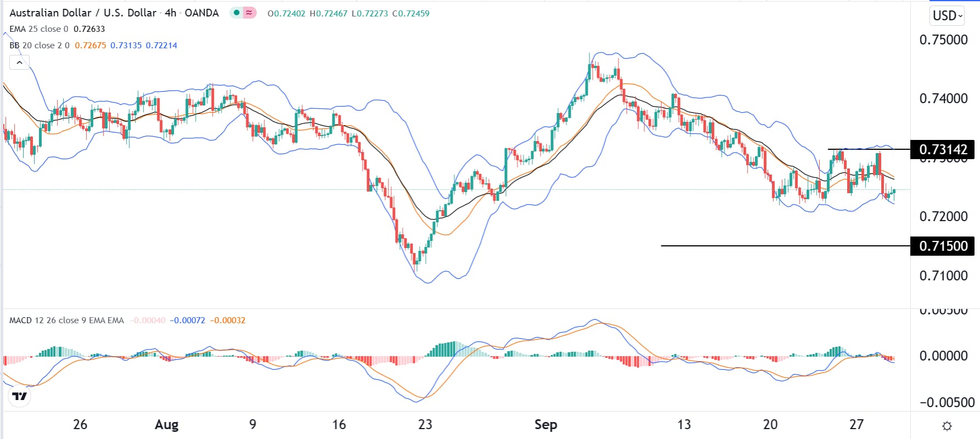Click the 0.71500 price level label
Viewport: 980px width, 439px height.
[x=943, y=246]
